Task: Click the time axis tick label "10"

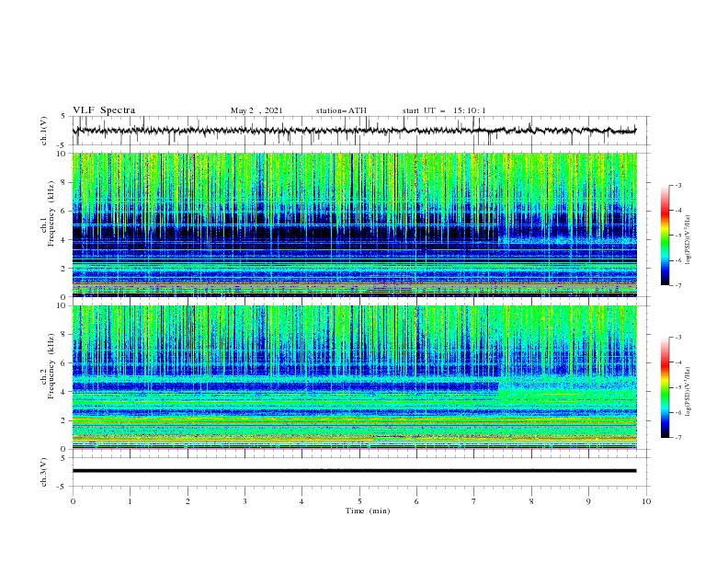Action: pyautogui.click(x=646, y=501)
